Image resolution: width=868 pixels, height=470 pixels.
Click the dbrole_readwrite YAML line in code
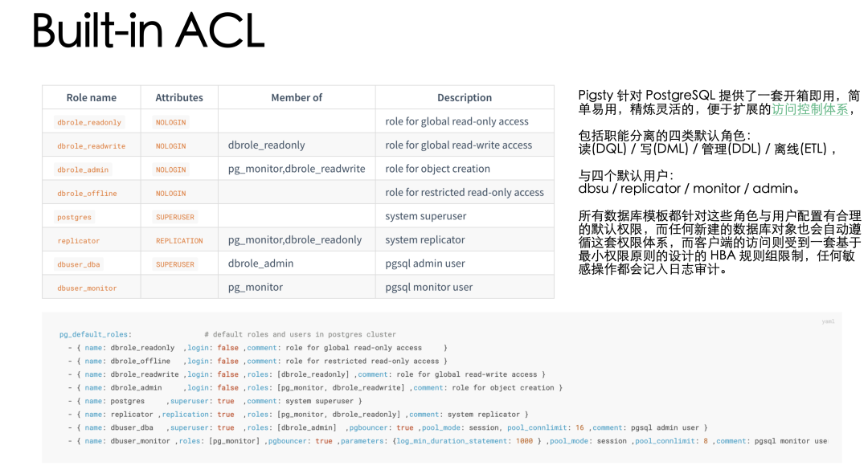tap(307, 374)
